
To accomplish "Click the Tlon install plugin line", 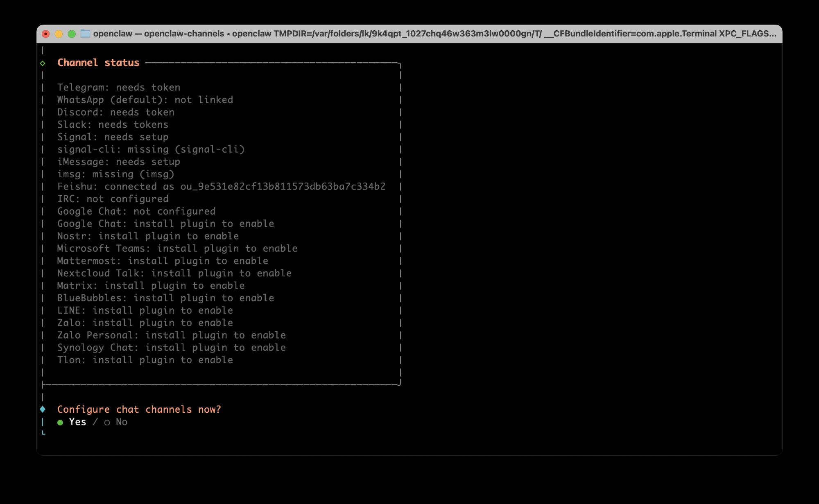I will coord(145,360).
